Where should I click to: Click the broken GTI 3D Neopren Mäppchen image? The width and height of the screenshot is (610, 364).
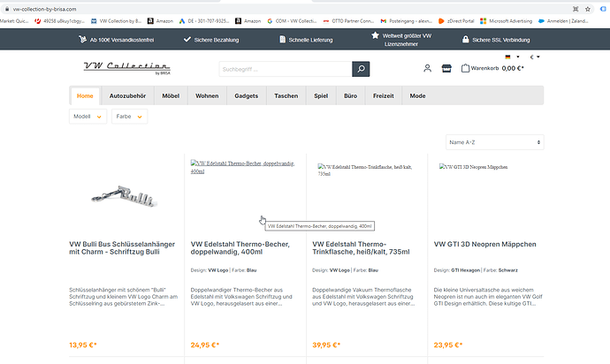pyautogui.click(x=473, y=167)
